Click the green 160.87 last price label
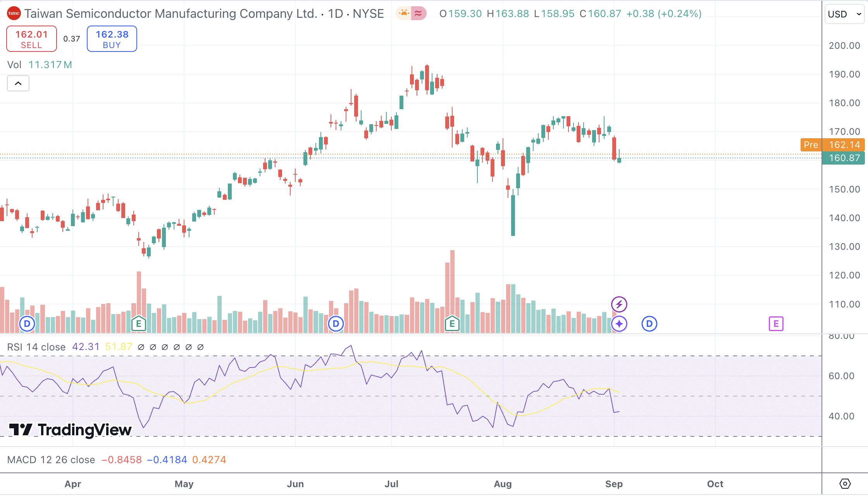The height and width of the screenshot is (498, 868). click(x=843, y=158)
